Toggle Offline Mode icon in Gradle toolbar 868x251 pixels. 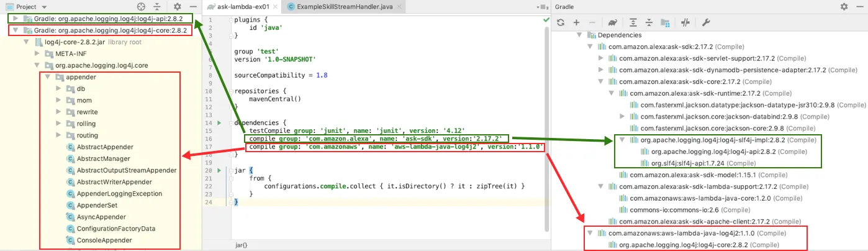pos(686,22)
